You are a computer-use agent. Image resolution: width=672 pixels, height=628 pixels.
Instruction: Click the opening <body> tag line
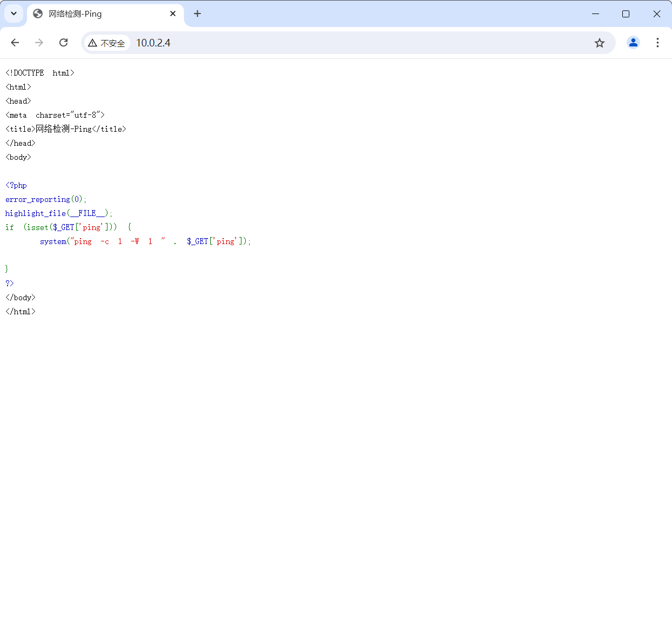point(18,157)
